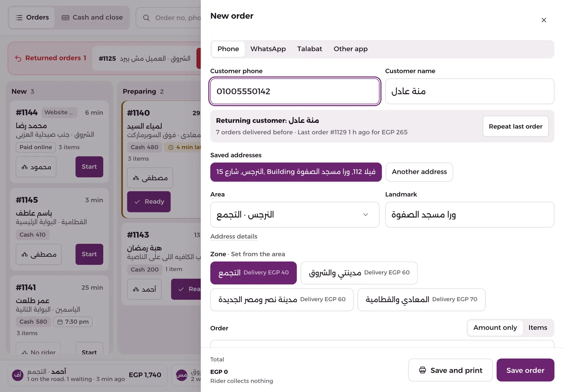Select the التجمع zone, Delivery EGP 40
Viewport: 564px width, 392px height.
(253, 273)
